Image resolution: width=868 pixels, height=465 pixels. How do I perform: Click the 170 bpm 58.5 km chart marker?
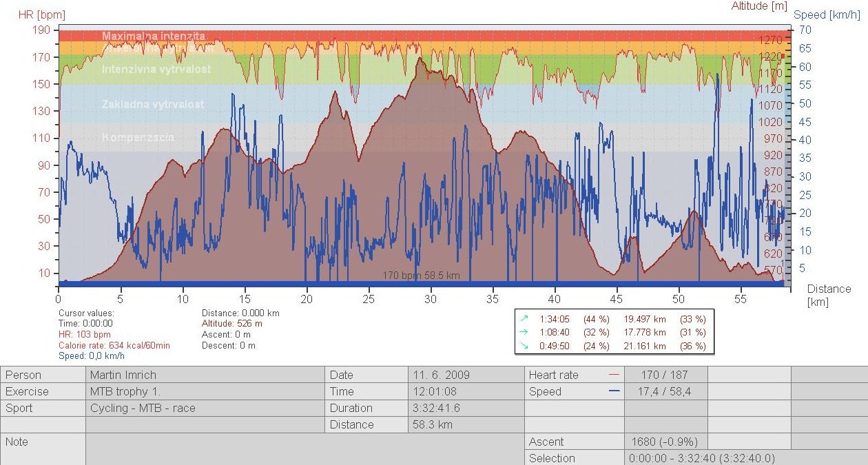pyautogui.click(x=421, y=276)
